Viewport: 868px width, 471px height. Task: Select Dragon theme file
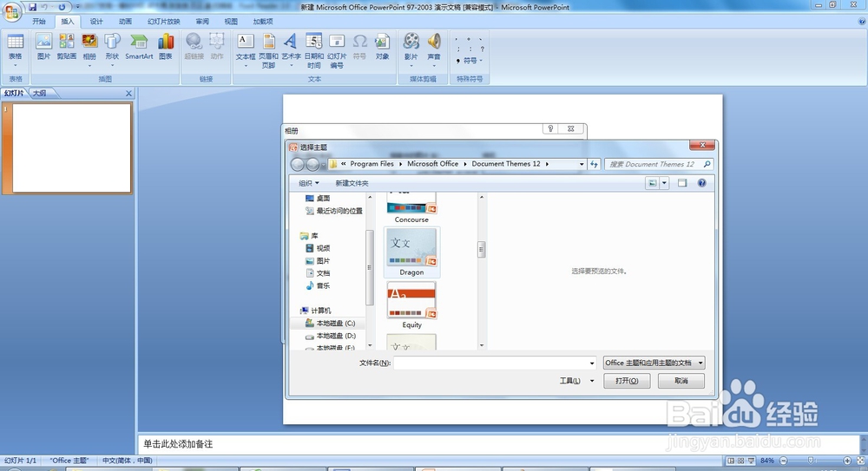[411, 252]
